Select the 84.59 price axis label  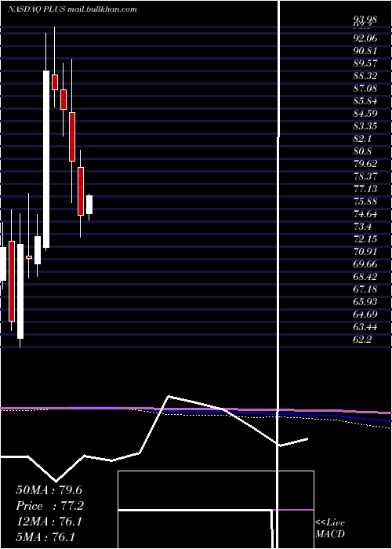[365, 114]
